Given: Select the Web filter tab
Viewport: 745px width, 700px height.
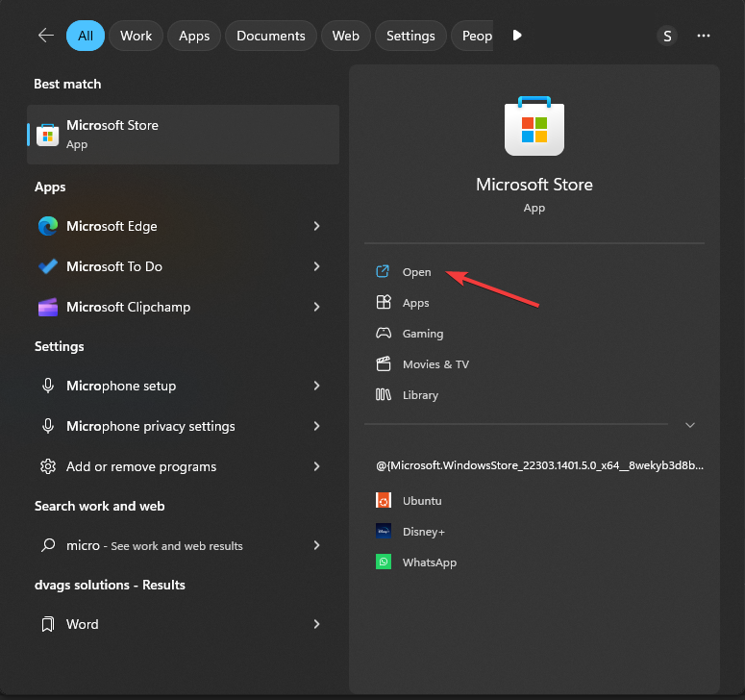Looking at the screenshot, I should pos(345,36).
